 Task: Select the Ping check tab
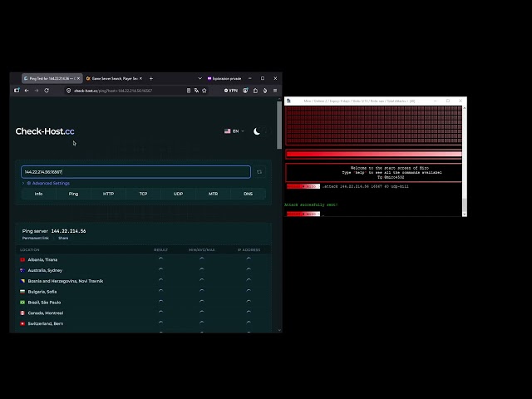[74, 194]
